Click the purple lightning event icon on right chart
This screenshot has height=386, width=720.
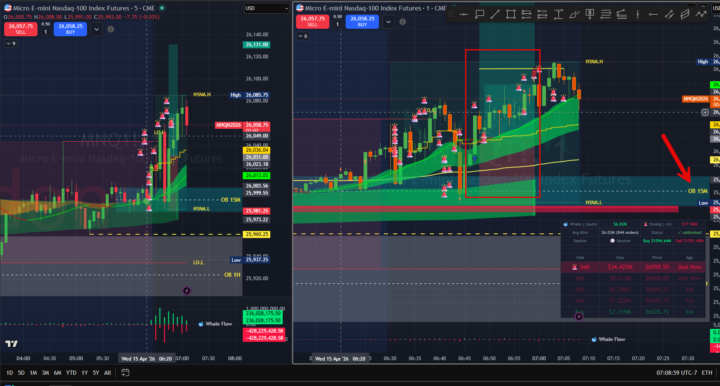579,316
